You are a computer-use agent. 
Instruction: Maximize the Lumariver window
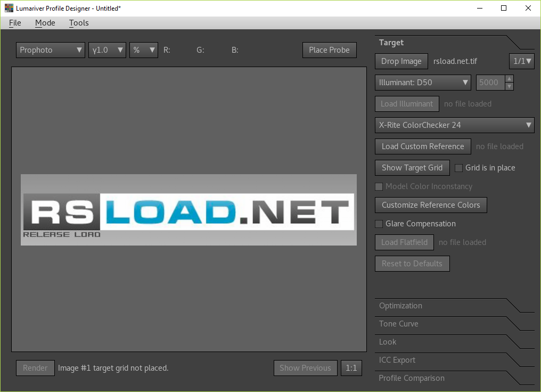point(504,8)
